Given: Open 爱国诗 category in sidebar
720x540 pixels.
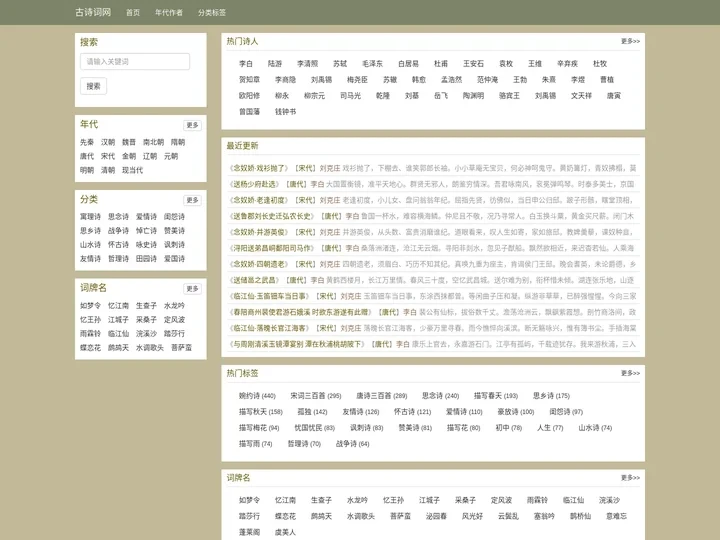Looking at the screenshot, I should click(174, 259).
